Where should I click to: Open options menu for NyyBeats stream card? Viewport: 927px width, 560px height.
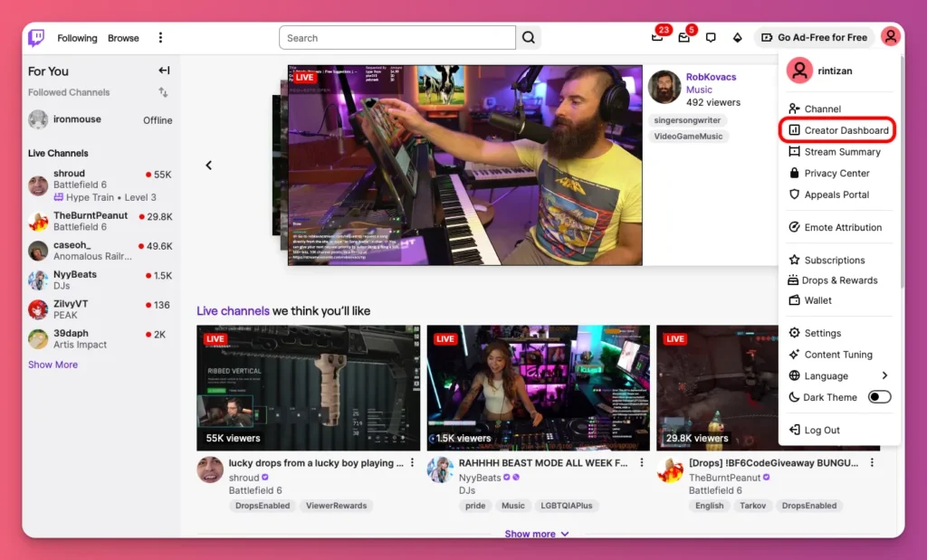click(x=642, y=463)
